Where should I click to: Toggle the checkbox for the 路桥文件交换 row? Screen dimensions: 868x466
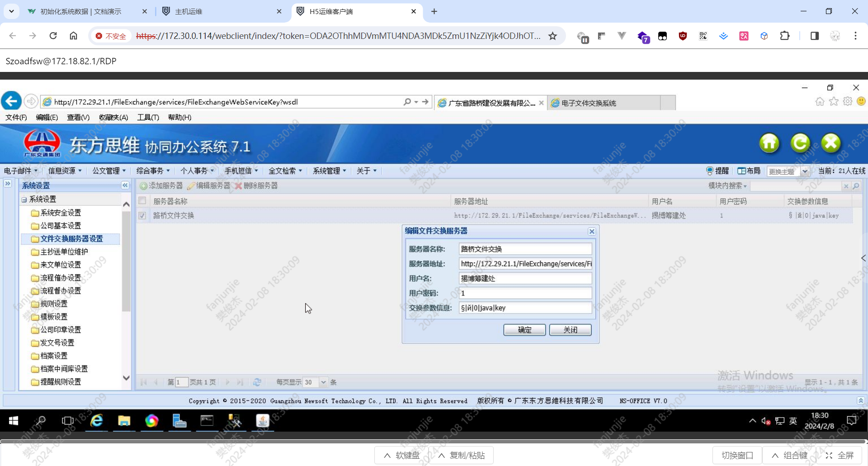tap(142, 215)
